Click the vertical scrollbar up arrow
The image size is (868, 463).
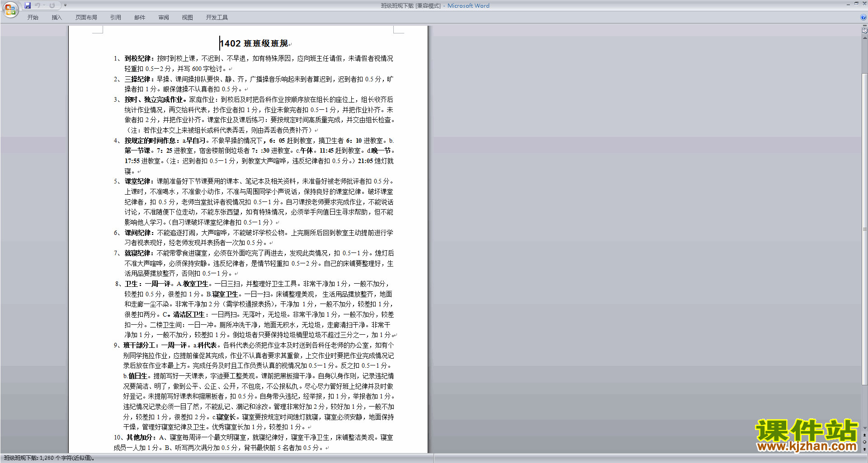[865, 38]
